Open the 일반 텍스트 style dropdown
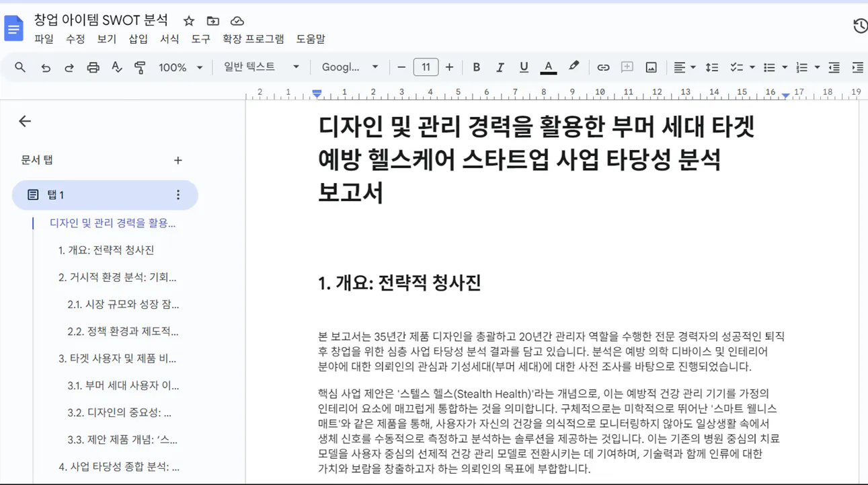868x485 pixels. coord(262,67)
